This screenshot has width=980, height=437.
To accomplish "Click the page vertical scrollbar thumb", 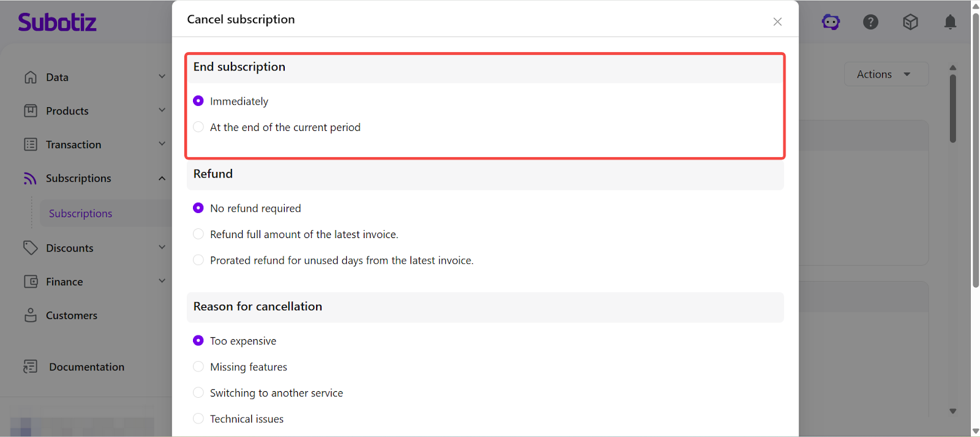I will 976,147.
